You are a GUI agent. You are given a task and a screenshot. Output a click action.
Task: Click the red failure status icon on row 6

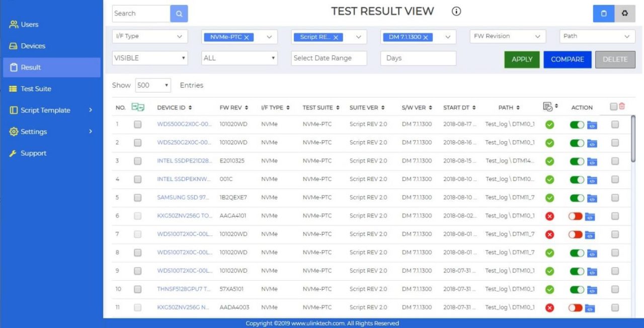tap(549, 216)
